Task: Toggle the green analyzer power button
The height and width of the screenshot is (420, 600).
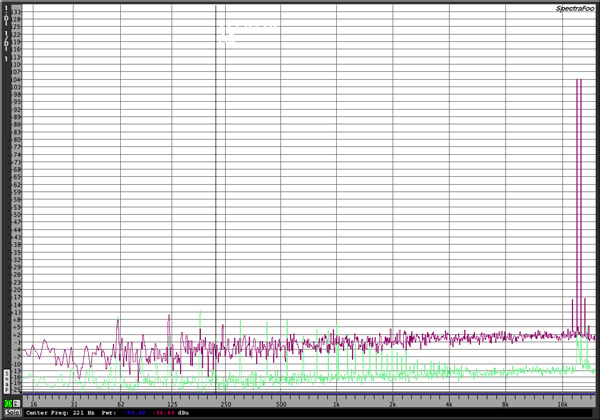Action: click(x=8, y=403)
